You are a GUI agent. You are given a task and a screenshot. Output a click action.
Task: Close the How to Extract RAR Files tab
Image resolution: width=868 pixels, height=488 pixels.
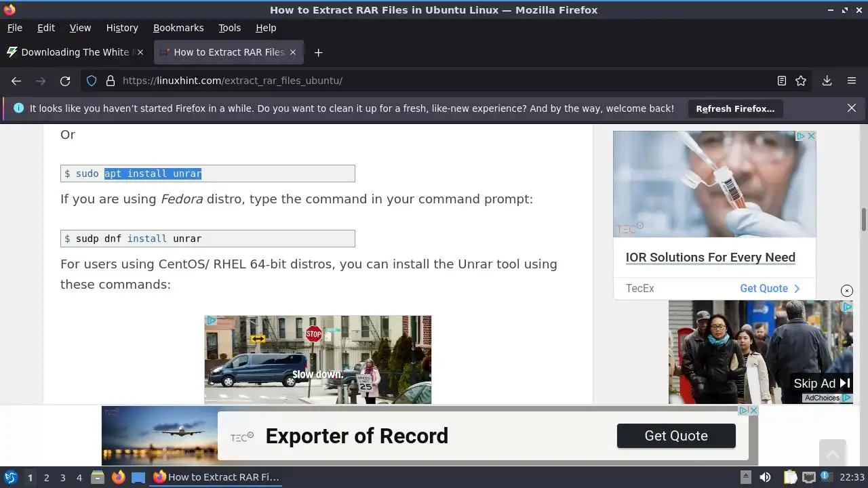tap(293, 52)
